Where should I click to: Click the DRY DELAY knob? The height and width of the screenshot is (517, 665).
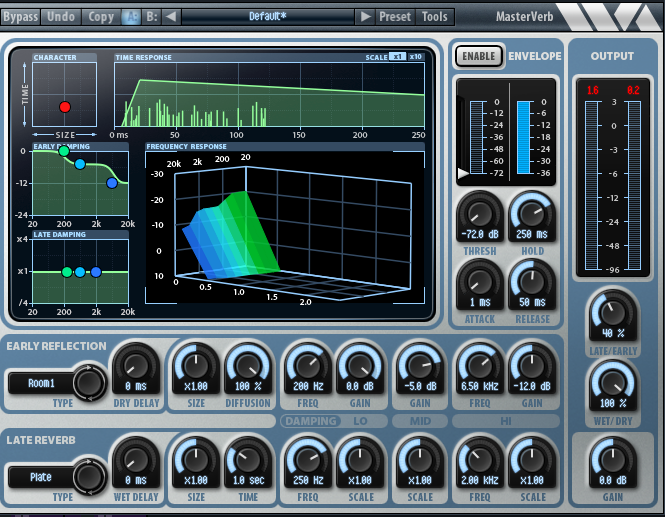click(136, 365)
